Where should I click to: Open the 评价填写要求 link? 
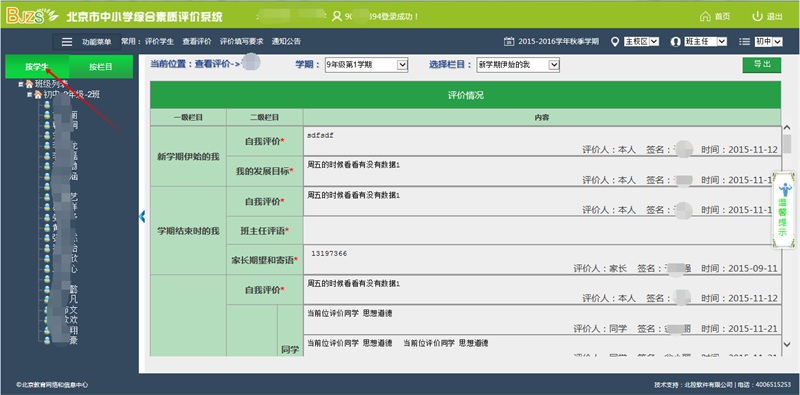point(241,42)
